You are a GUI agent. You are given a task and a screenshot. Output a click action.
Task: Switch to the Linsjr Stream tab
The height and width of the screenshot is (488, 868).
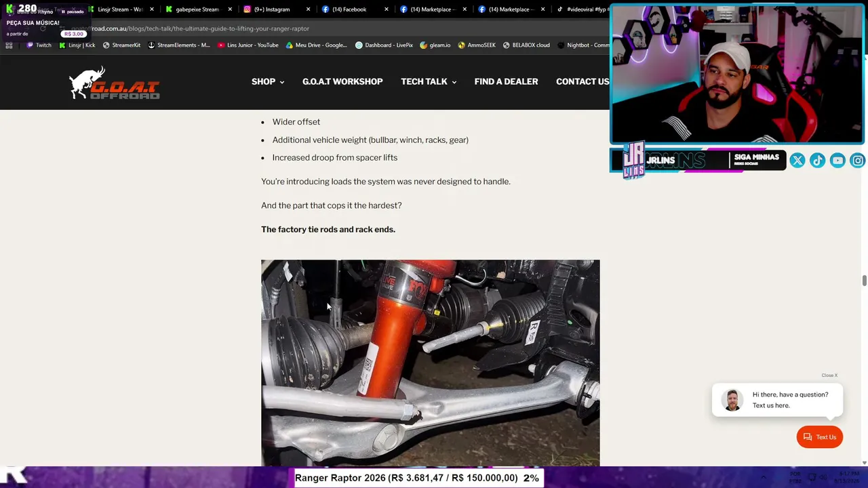(x=120, y=9)
